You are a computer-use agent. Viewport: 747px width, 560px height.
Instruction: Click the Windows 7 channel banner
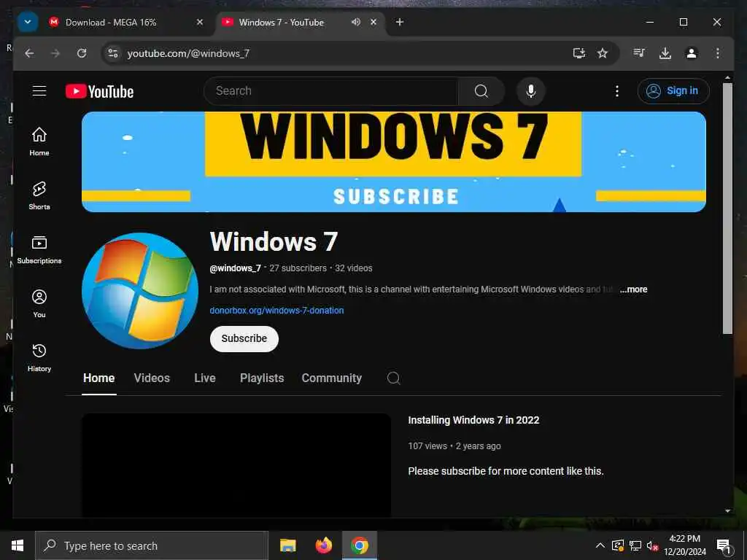393,162
